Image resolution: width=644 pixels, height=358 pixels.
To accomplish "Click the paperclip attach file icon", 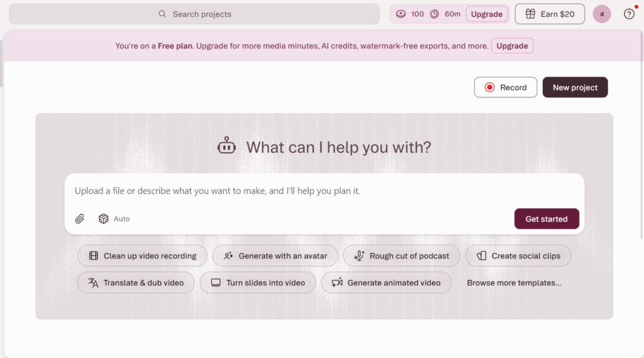I will point(80,219).
